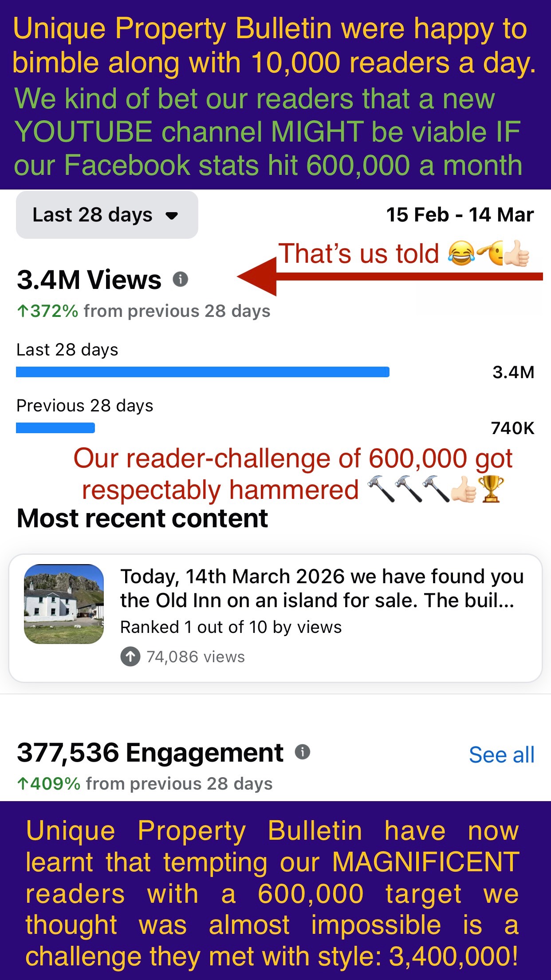
Task: Click the 3.4M Views heading
Action: click(x=89, y=280)
